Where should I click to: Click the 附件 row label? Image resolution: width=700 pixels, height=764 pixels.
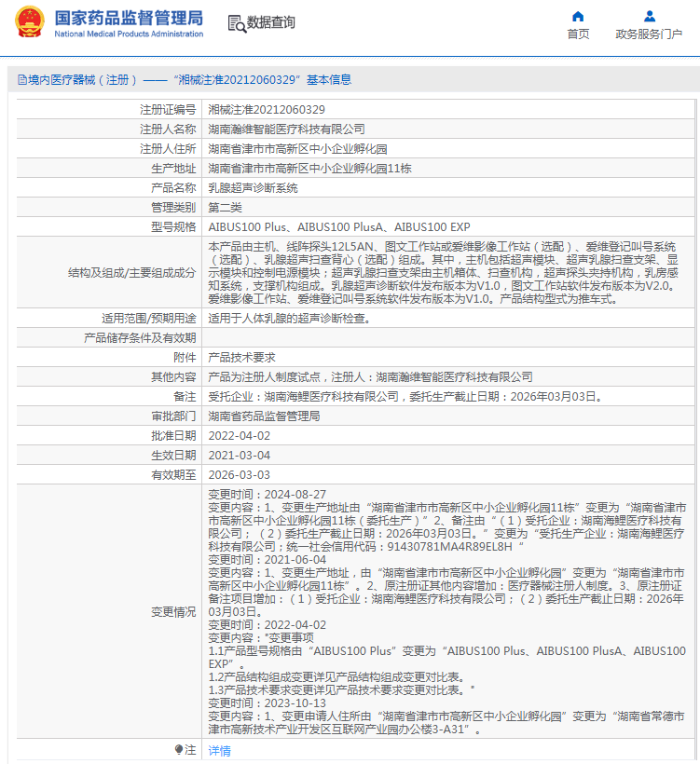pos(185,357)
